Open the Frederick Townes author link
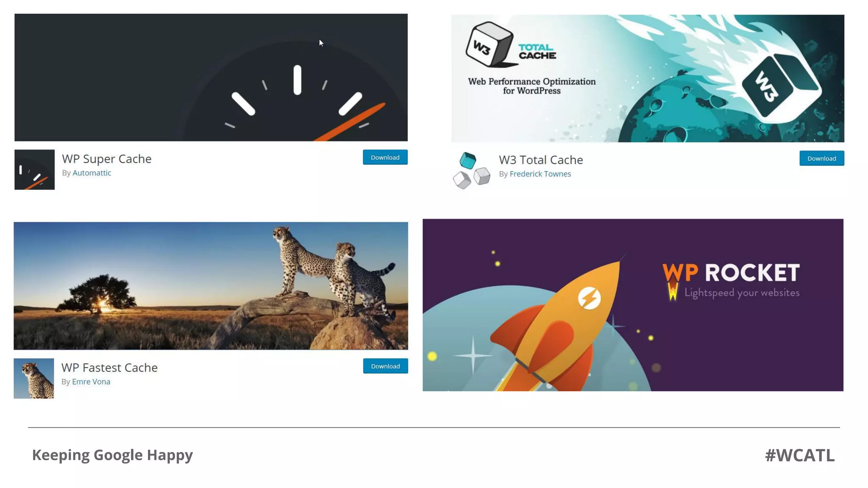The height and width of the screenshot is (488, 868). (540, 174)
